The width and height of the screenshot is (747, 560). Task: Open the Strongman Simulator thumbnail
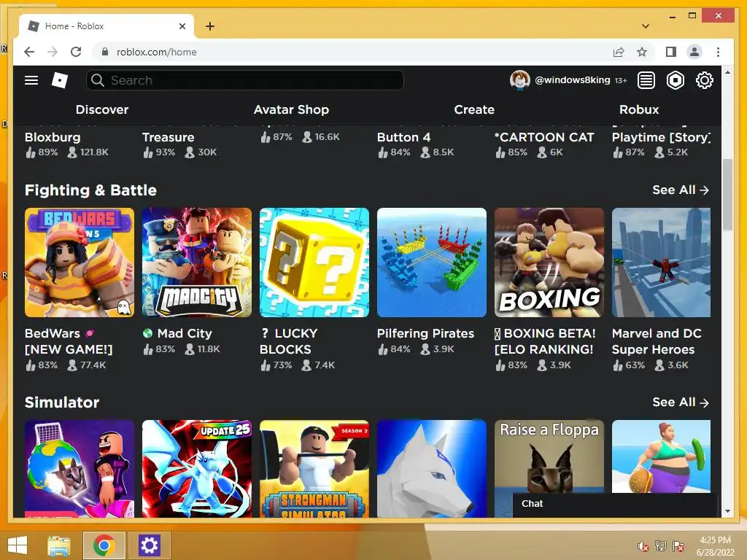click(314, 469)
